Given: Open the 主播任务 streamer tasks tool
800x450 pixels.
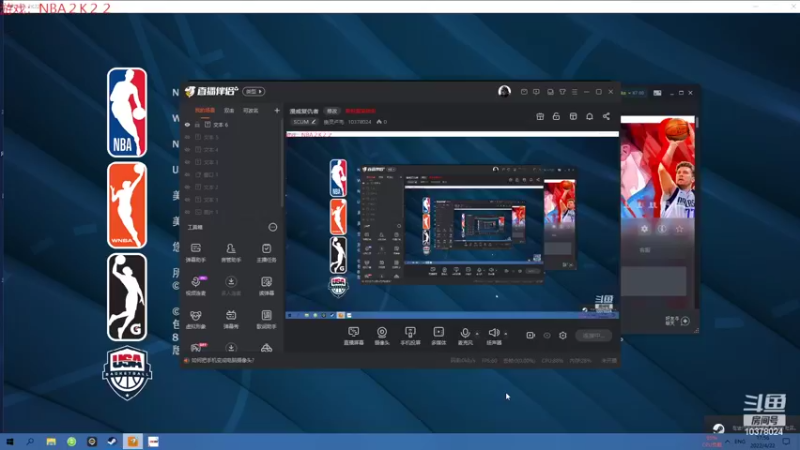Looking at the screenshot, I should (266, 253).
